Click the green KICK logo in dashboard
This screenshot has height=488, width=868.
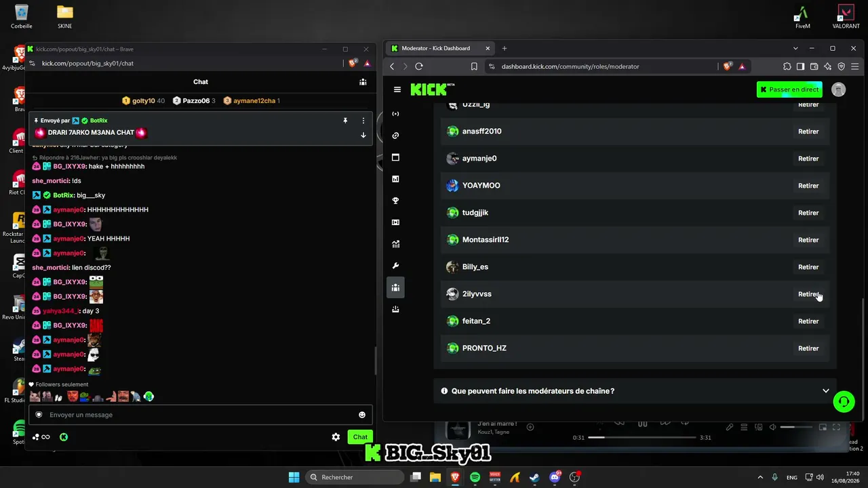pyautogui.click(x=433, y=89)
